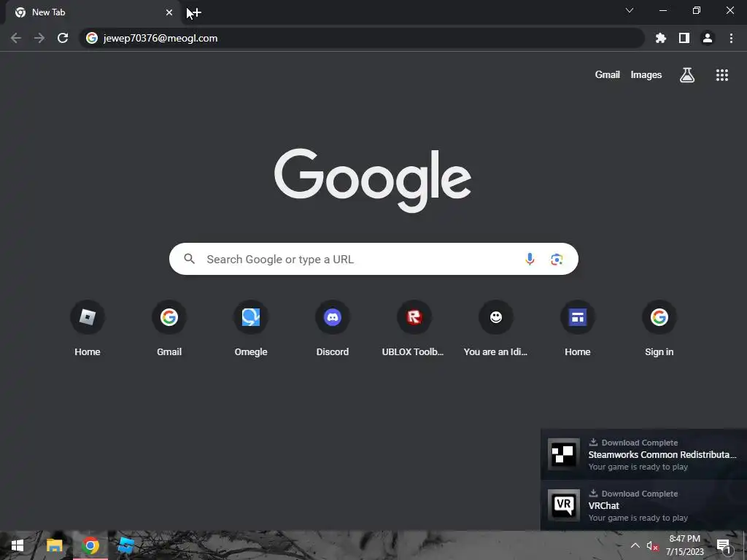The width and height of the screenshot is (747, 560).
Task: Click the Steamworks notification thumbnail
Action: tap(564, 454)
